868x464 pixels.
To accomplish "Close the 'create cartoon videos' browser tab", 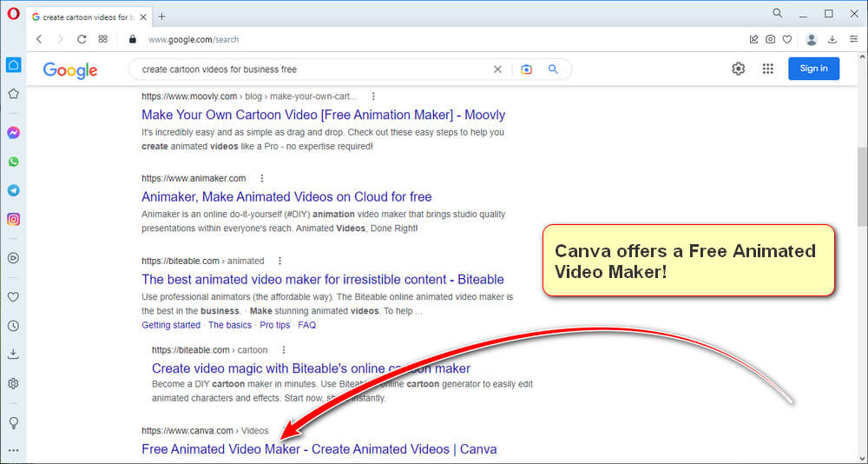I will 143,17.
